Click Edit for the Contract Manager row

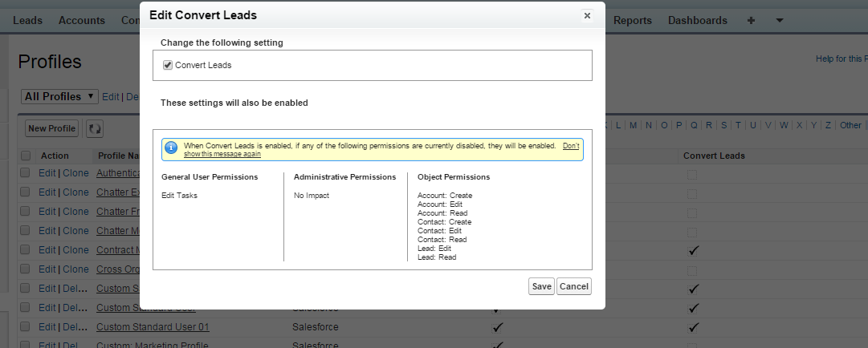47,249
